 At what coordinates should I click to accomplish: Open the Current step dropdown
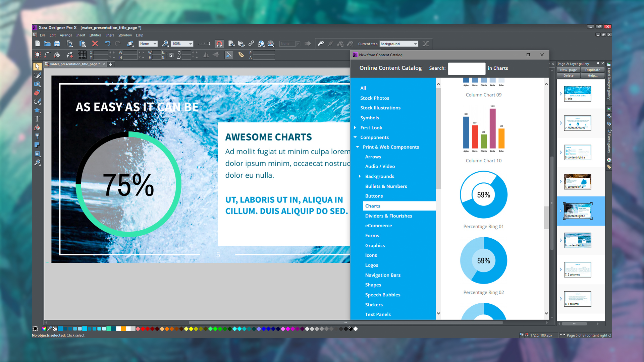[x=416, y=44]
